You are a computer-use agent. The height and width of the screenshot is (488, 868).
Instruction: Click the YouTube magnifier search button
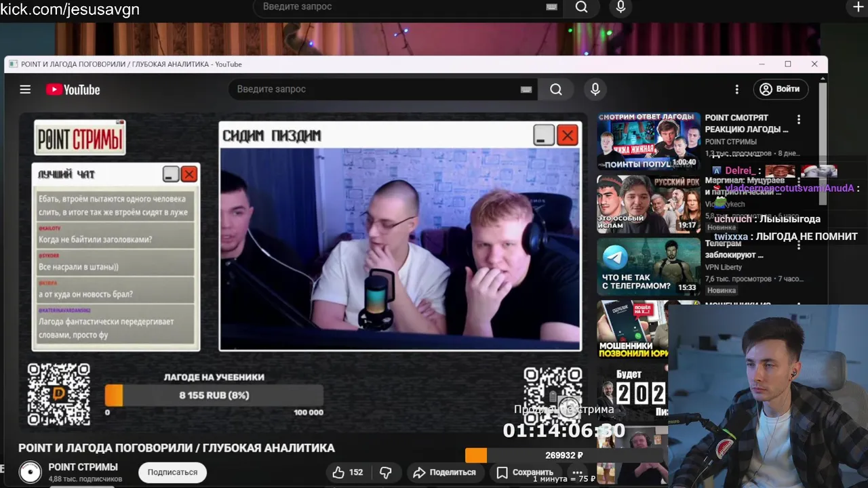[x=556, y=89]
